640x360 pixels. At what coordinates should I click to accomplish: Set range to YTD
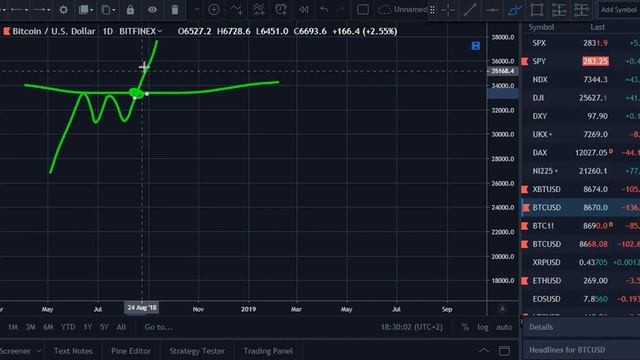[x=68, y=327]
